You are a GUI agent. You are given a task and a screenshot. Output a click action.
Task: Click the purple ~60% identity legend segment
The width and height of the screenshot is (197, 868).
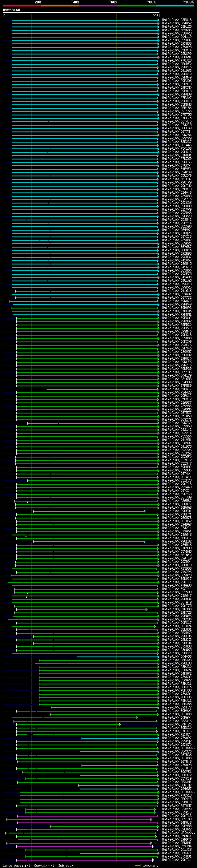click(98, 6)
